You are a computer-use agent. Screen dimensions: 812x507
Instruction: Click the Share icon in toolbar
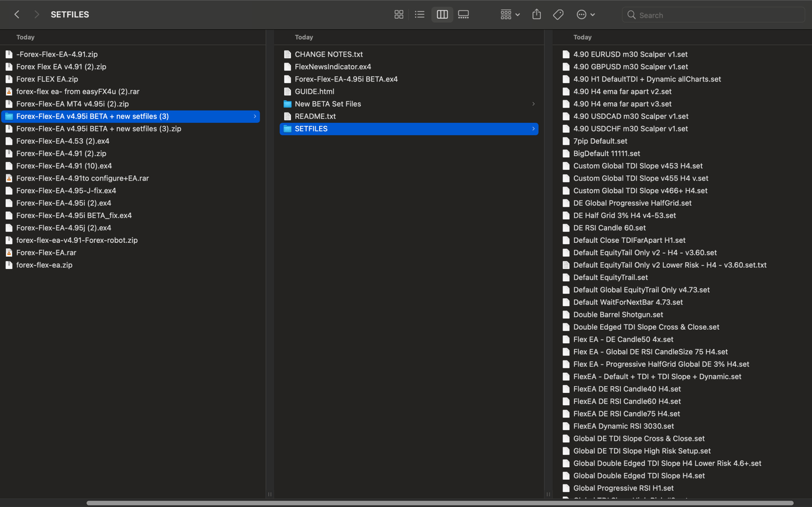537,15
